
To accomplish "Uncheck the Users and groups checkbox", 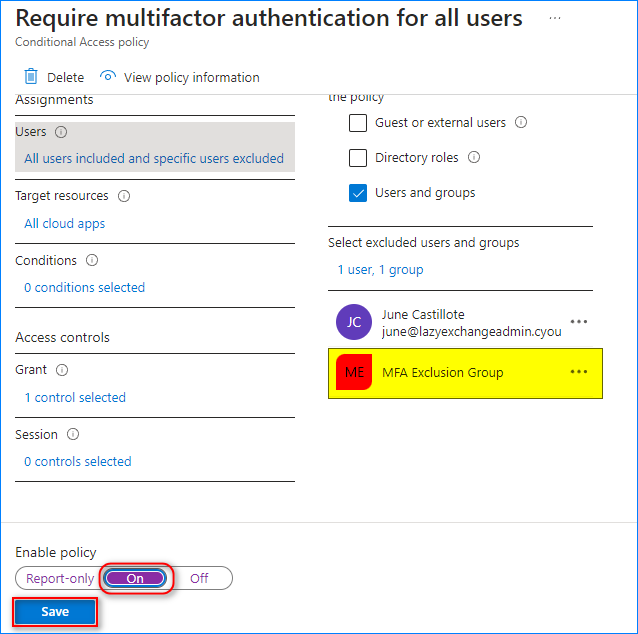I will click(358, 193).
